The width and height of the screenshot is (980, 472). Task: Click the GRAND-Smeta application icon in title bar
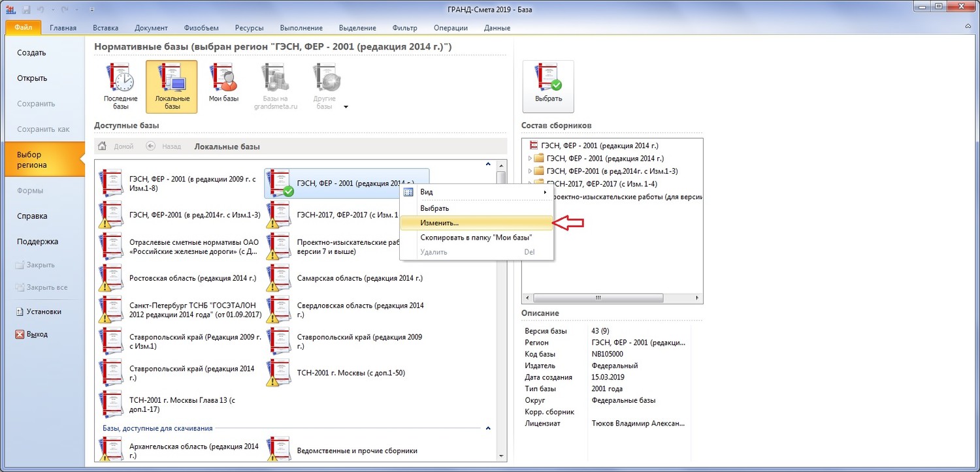click(10, 9)
